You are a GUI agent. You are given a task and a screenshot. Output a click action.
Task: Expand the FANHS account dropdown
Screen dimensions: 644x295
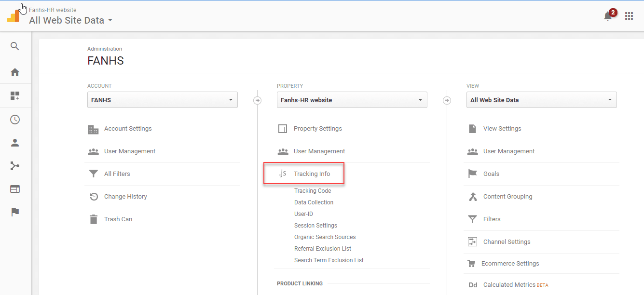162,100
